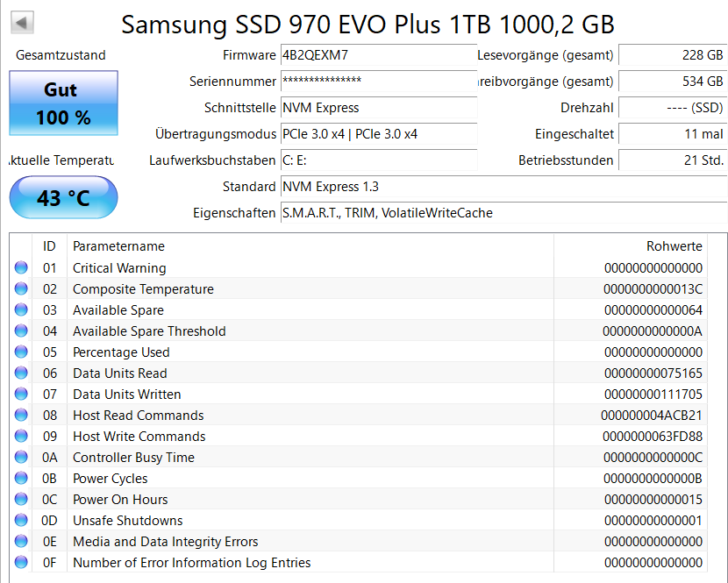Click the blue status icon for Host Read Commands
The width and height of the screenshot is (728, 583).
[21, 415]
